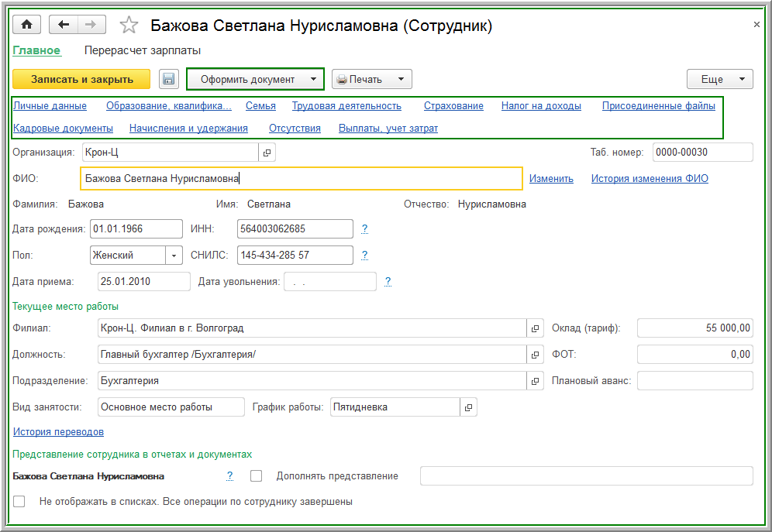Screen dimensions: 772x532
Task: Open the Должность field lookup icon
Action: (535, 355)
